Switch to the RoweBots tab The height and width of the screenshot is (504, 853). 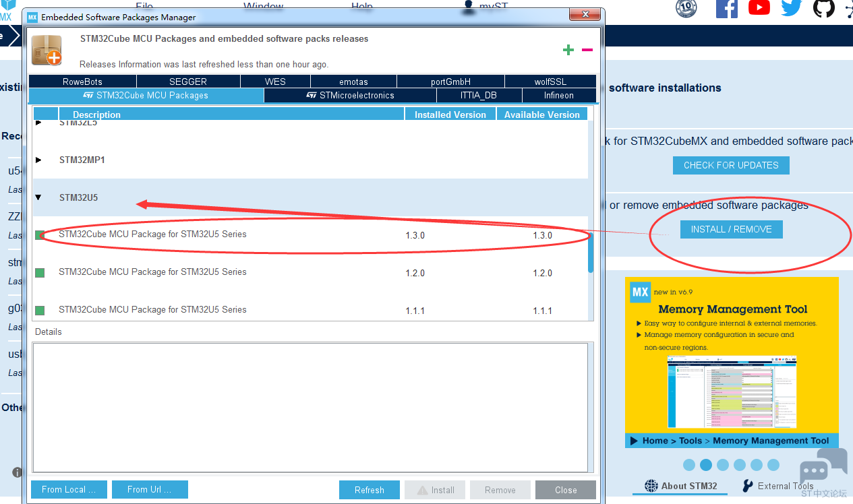pos(82,82)
